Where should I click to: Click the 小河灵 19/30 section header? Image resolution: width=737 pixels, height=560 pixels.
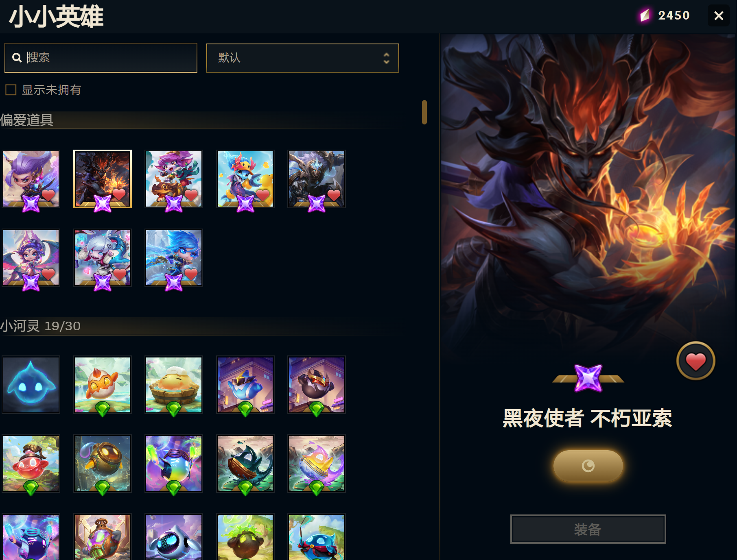(40, 326)
